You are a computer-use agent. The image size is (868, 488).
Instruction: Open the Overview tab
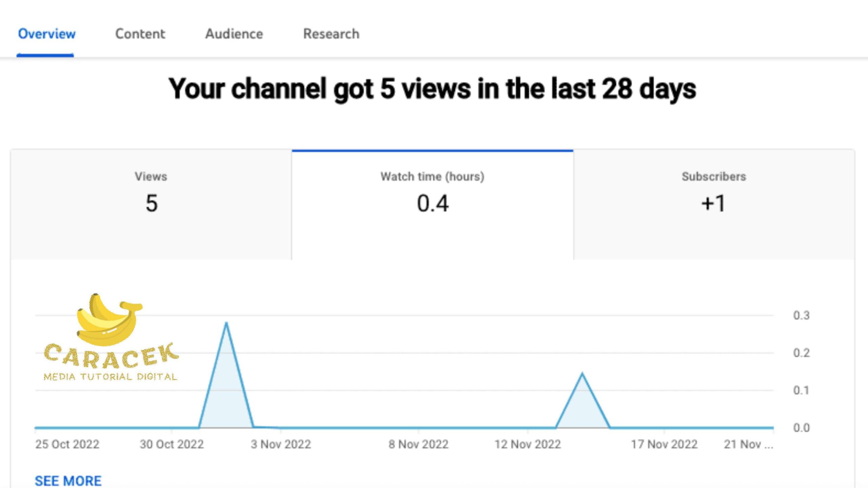coord(46,34)
